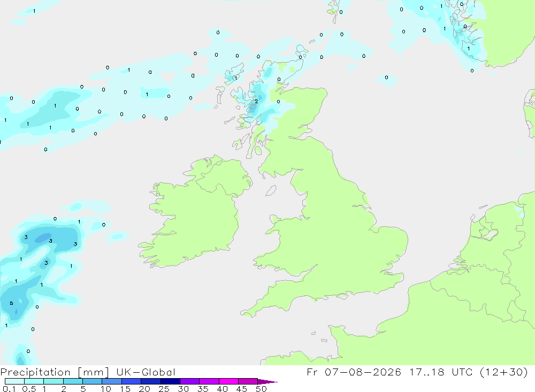The image size is (535, 392).
Task: Click the 25–30 mm navy legend swatch
Action: [170, 381]
